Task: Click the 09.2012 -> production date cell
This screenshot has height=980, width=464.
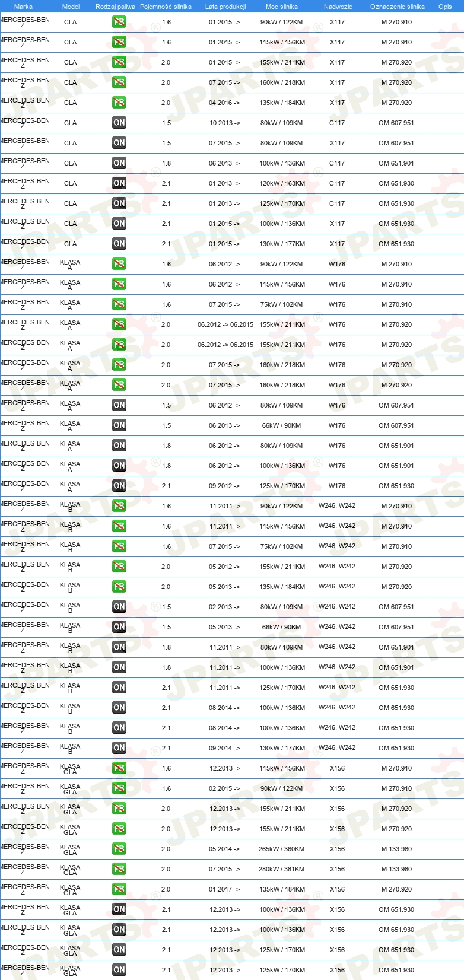Action: tap(224, 486)
